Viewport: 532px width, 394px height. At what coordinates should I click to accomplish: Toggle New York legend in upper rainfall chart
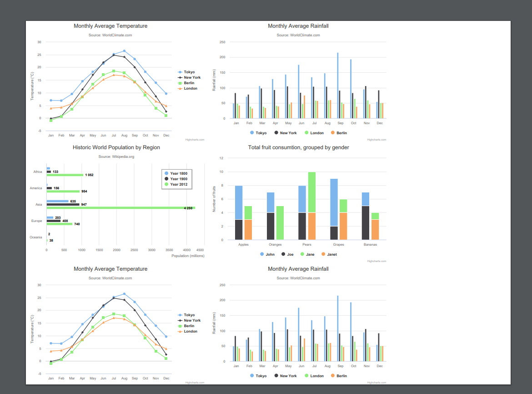pos(286,133)
